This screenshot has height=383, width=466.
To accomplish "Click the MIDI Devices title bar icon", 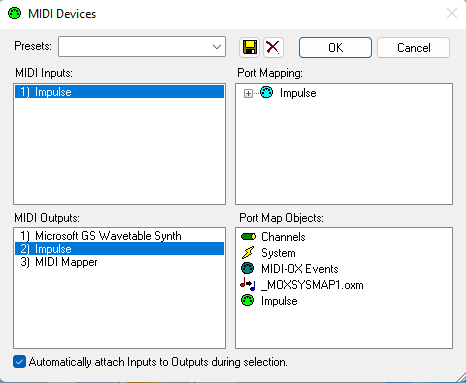I will point(14,14).
